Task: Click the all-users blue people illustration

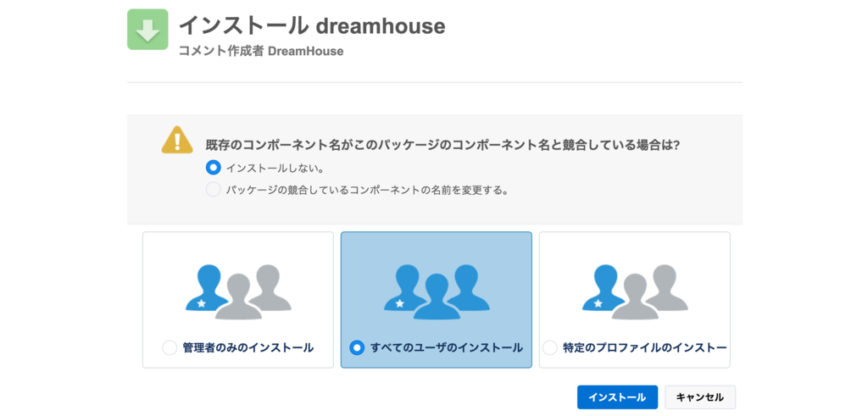Action: [x=437, y=291]
